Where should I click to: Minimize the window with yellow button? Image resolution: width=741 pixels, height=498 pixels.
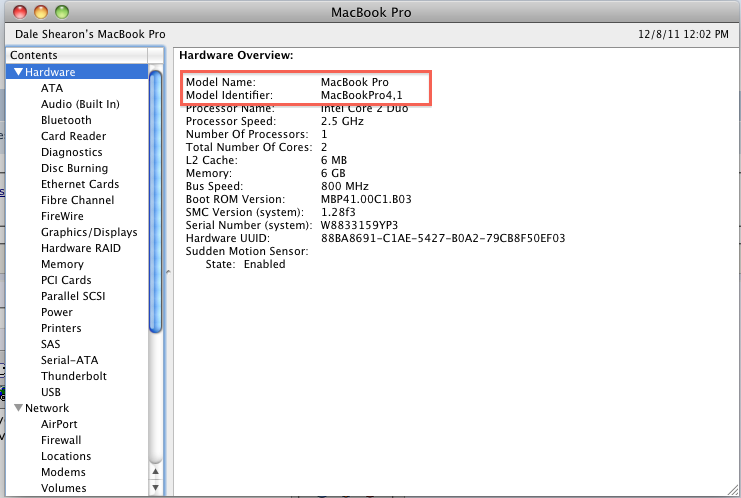41,12
